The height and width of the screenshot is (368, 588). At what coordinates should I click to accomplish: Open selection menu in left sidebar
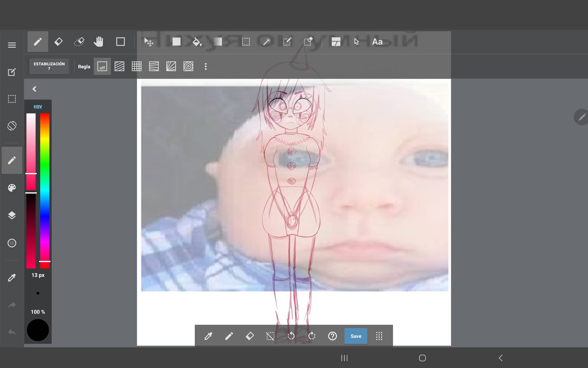(x=12, y=99)
